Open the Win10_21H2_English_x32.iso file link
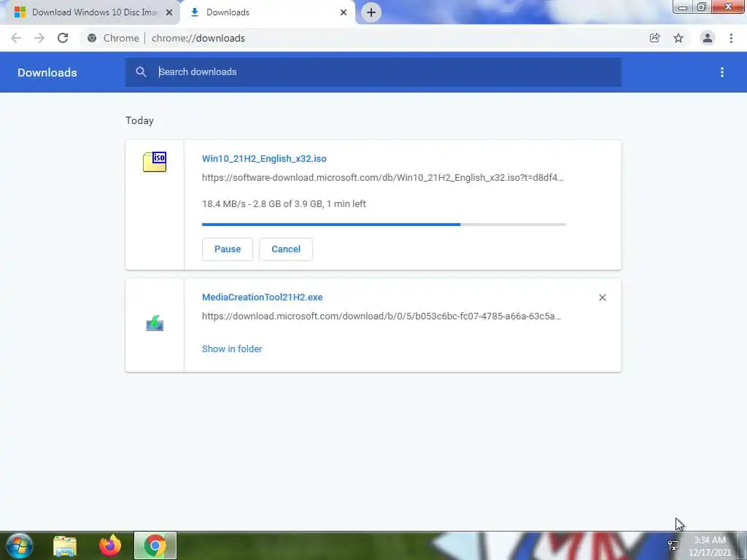Image resolution: width=747 pixels, height=560 pixels. click(x=264, y=158)
